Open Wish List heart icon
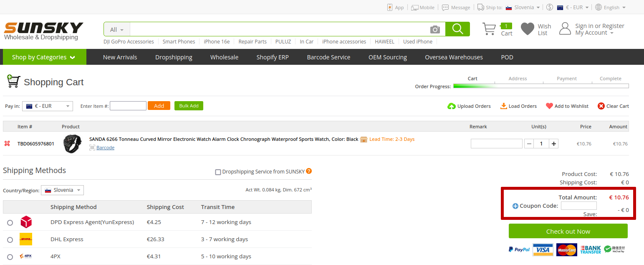 pyautogui.click(x=528, y=29)
